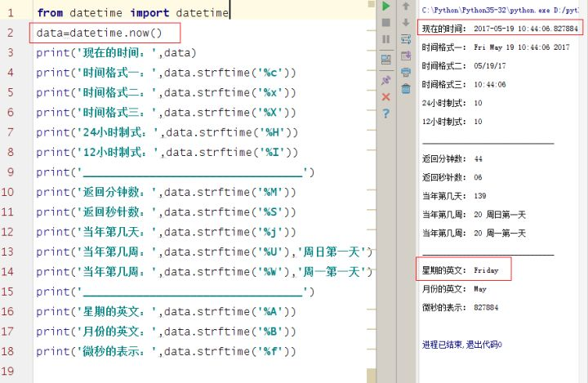The height and width of the screenshot is (383, 588).
Task: Toggle scroll-to-end in the console
Action: tap(406, 56)
